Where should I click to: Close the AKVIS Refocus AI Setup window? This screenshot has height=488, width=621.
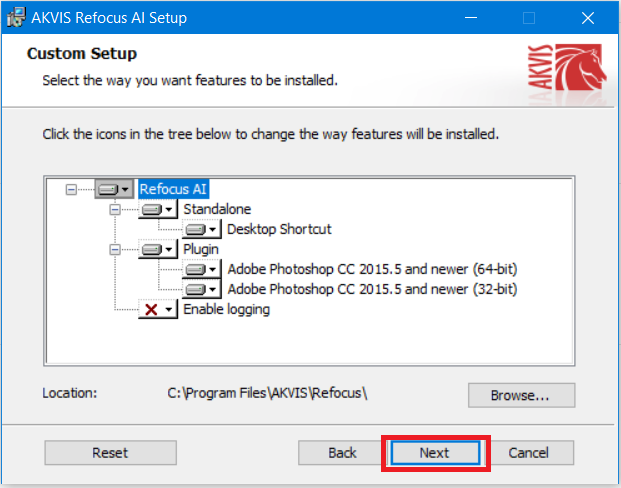point(588,17)
